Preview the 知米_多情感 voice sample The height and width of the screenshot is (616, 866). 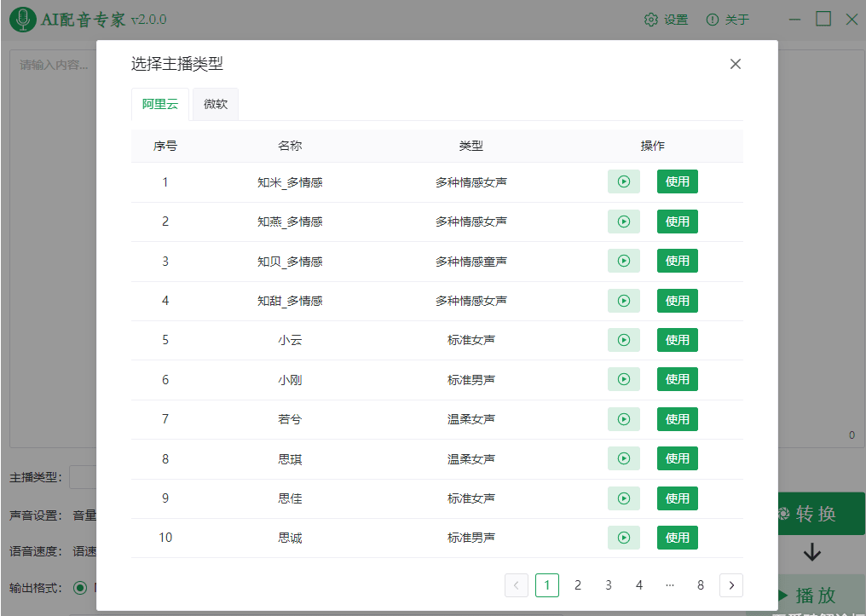coord(623,181)
